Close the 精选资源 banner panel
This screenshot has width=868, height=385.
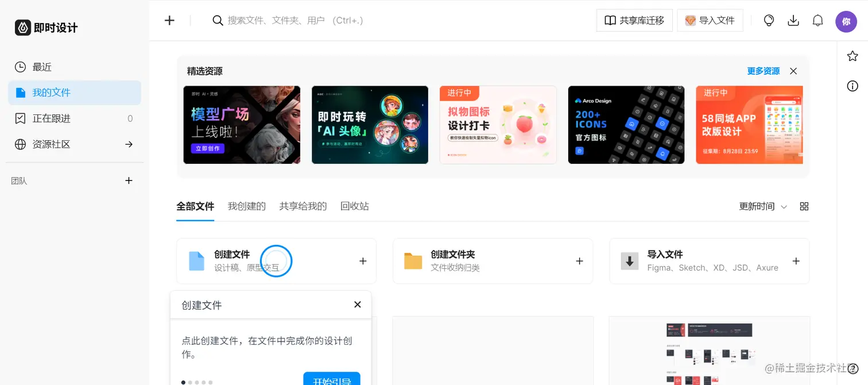click(x=793, y=71)
